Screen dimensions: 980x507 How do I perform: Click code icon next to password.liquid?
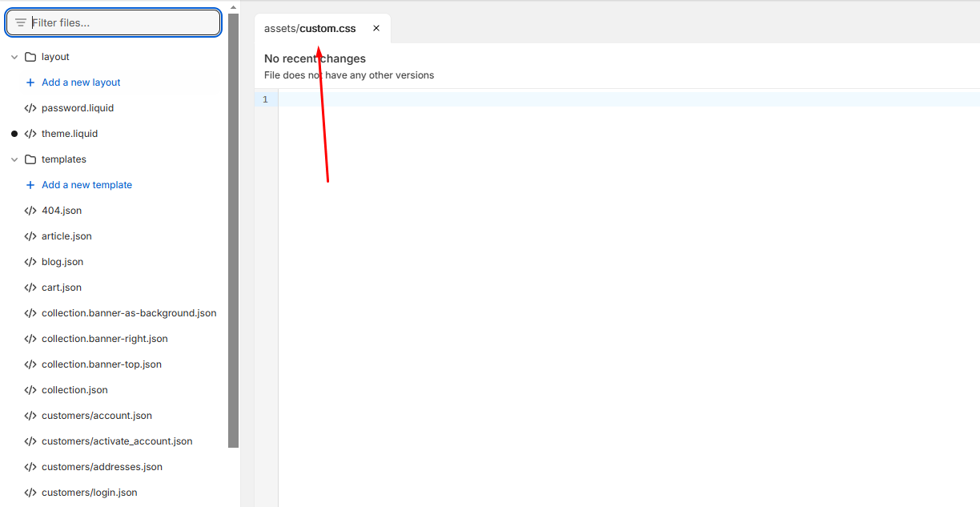(x=30, y=108)
